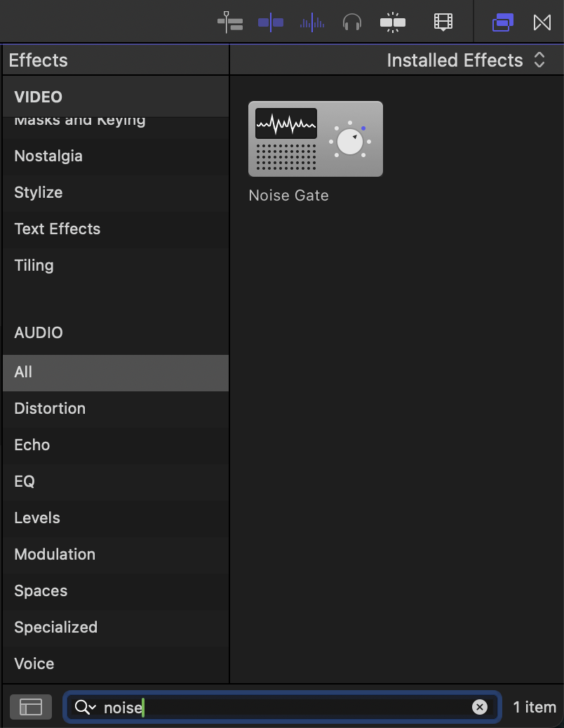Select All under the AUDIO section
Screen dimensions: 564x728
(23, 372)
